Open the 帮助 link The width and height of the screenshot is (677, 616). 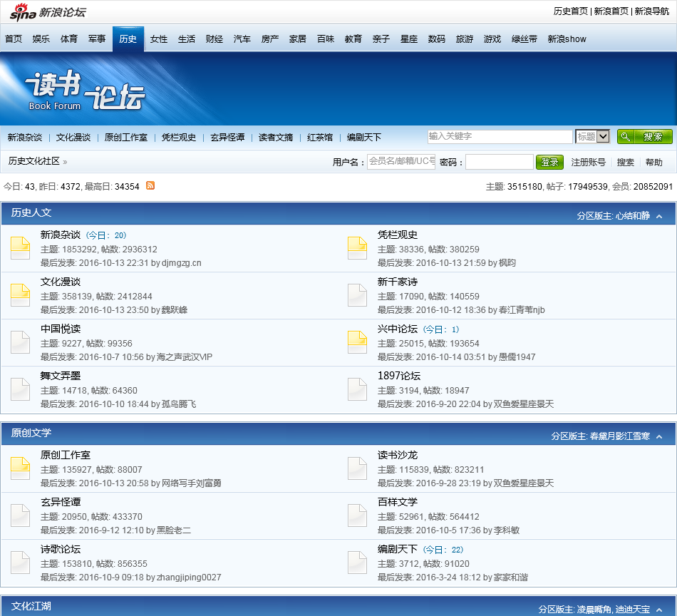pyautogui.click(x=653, y=162)
